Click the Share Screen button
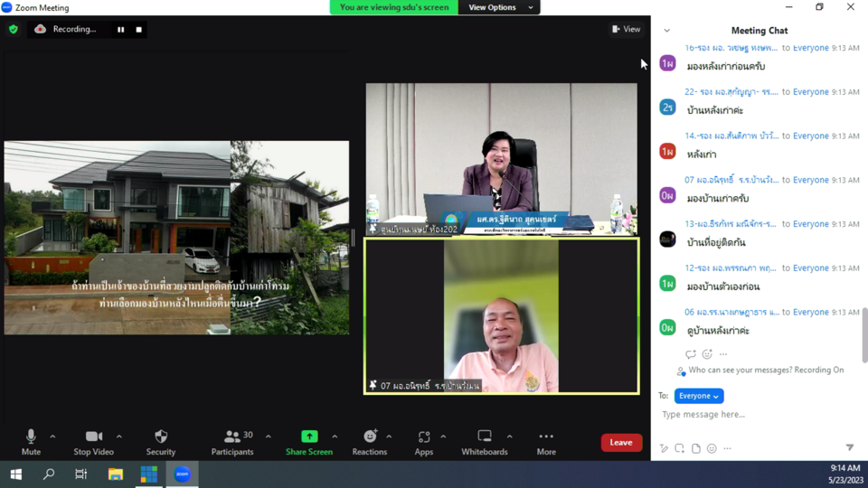The width and height of the screenshot is (868, 488). coord(309,442)
